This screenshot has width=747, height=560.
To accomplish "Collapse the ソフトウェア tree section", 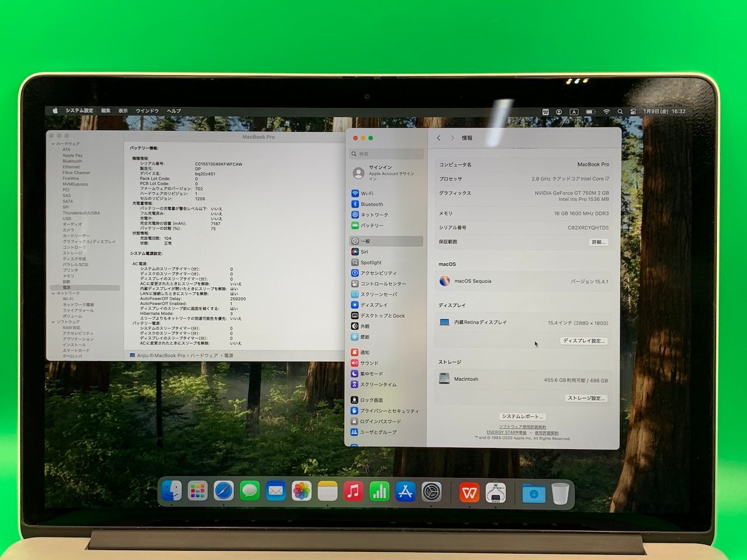I will pyautogui.click(x=53, y=322).
